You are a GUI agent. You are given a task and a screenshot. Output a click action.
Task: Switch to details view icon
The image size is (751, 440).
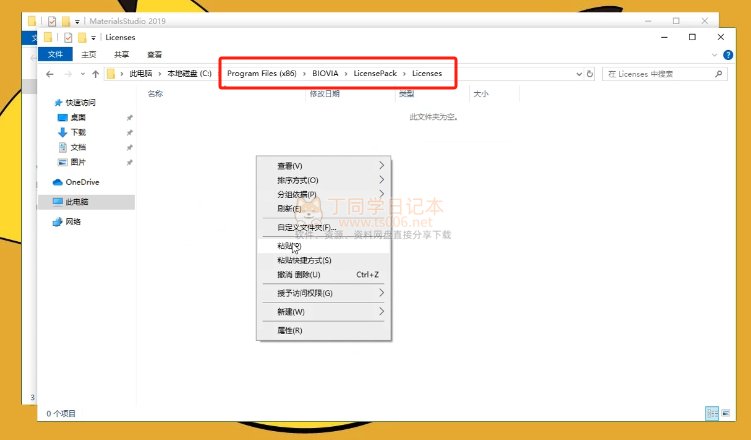coord(712,413)
